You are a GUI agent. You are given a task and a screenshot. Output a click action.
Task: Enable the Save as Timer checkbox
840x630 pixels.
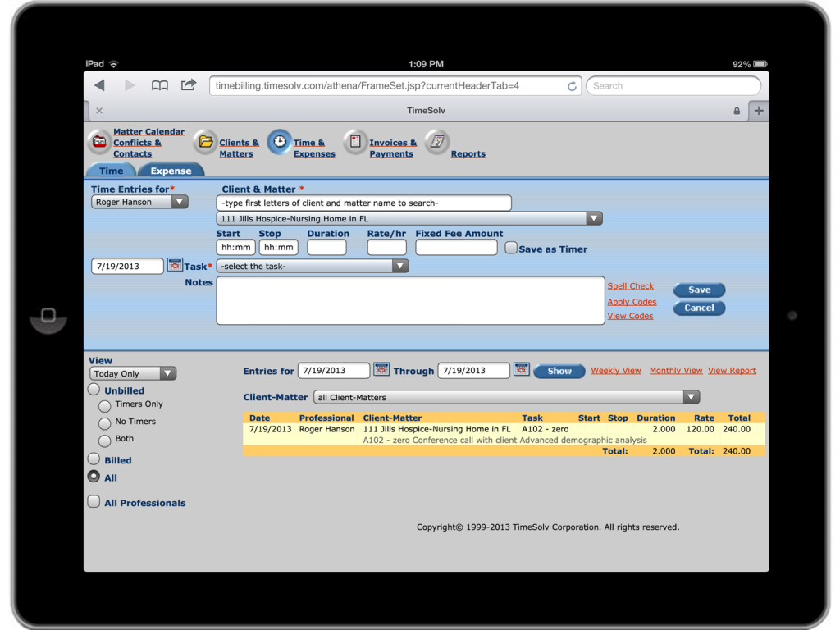tap(510, 247)
